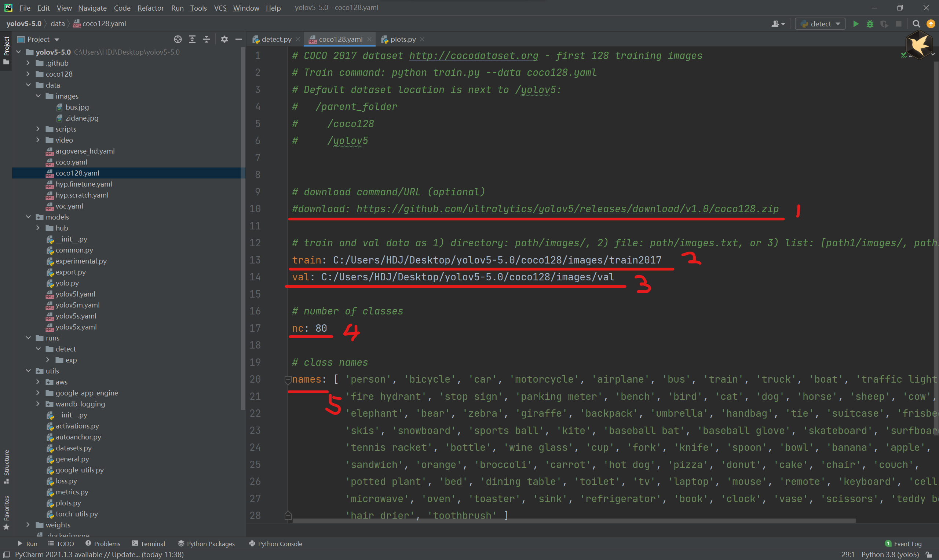
Task: Open the detect run configuration dropdown
Action: pos(820,24)
